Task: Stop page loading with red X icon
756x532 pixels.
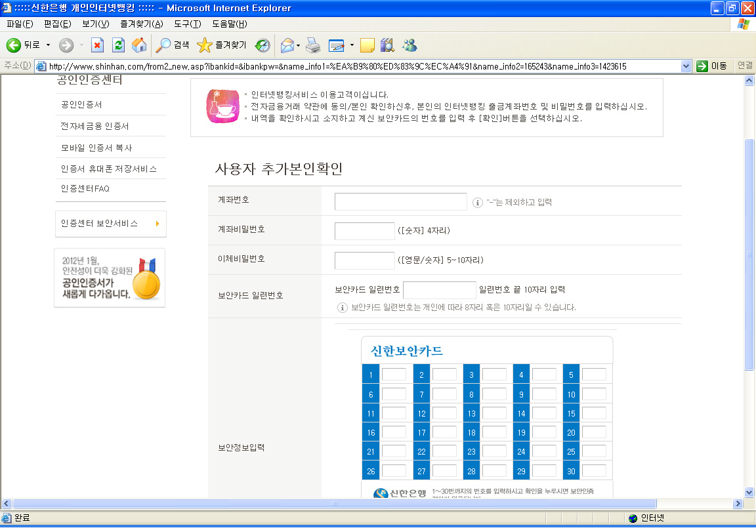Action: (97, 45)
